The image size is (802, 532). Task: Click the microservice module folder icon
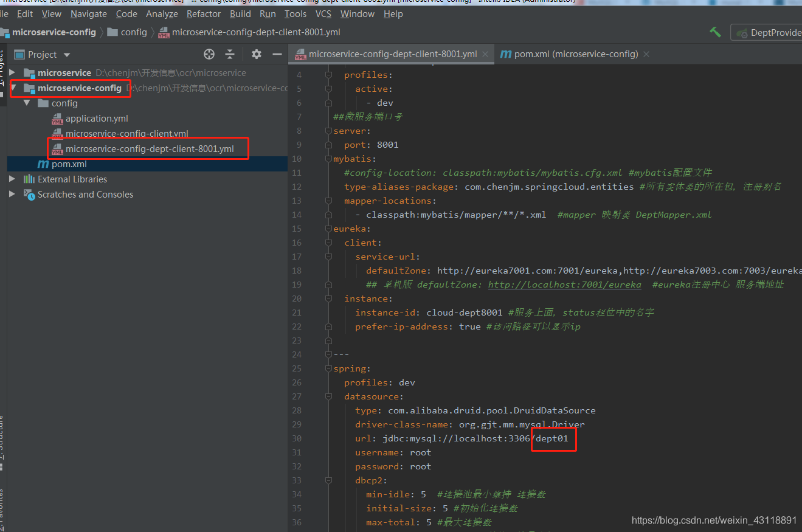pyautogui.click(x=29, y=73)
